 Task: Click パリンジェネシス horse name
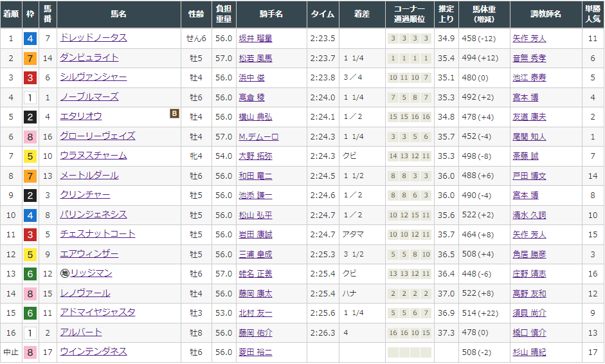pos(93,215)
